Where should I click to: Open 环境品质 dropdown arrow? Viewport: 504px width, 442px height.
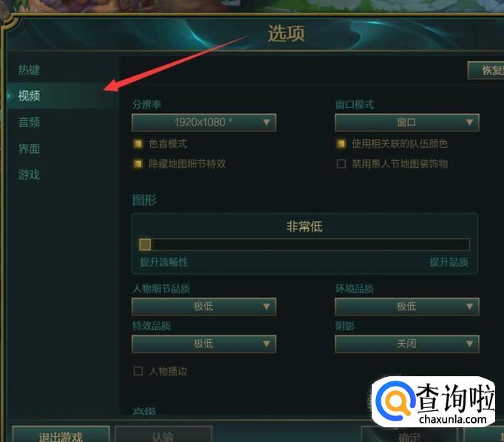click(469, 307)
